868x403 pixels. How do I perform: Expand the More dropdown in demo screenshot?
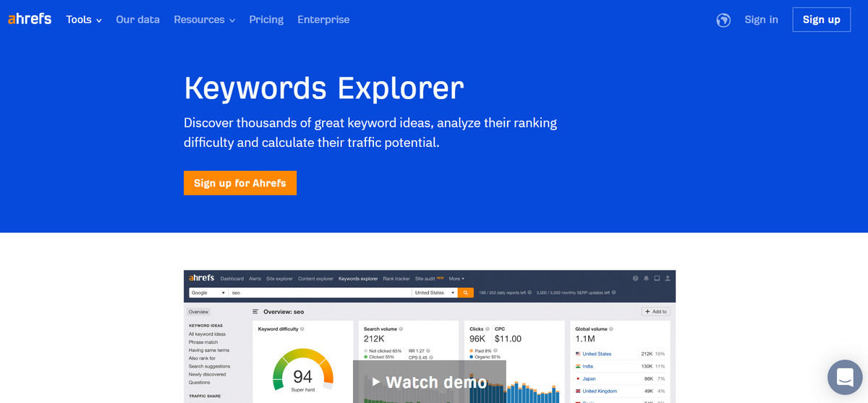[456, 279]
